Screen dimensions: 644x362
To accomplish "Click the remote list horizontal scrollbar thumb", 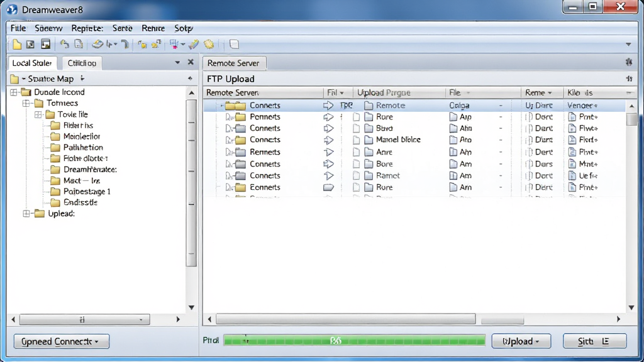I will click(x=346, y=319).
